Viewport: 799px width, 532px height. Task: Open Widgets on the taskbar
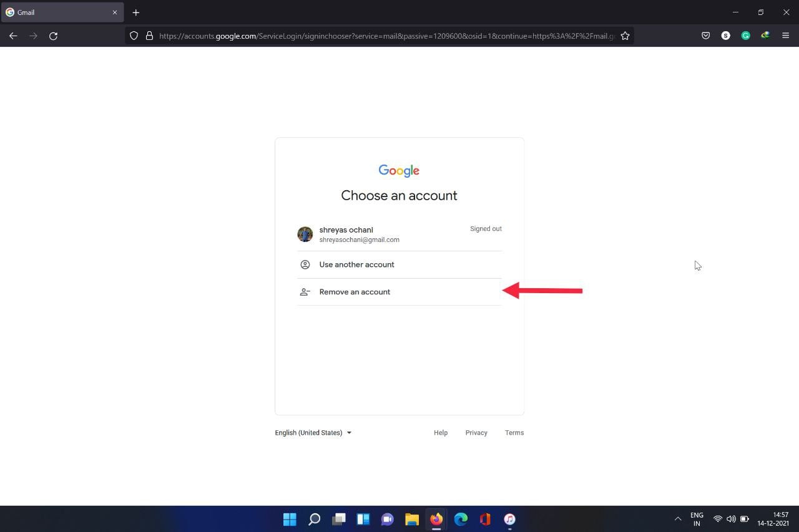click(x=363, y=519)
